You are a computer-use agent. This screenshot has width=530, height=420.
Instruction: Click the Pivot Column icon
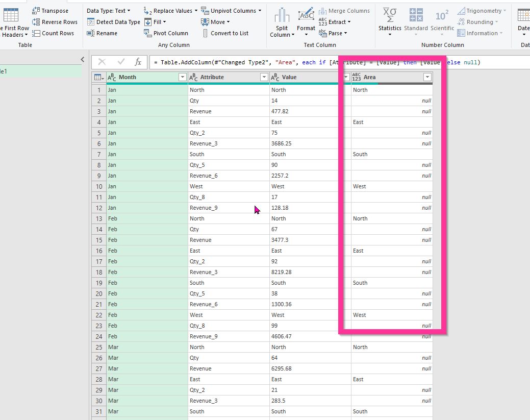tap(147, 33)
